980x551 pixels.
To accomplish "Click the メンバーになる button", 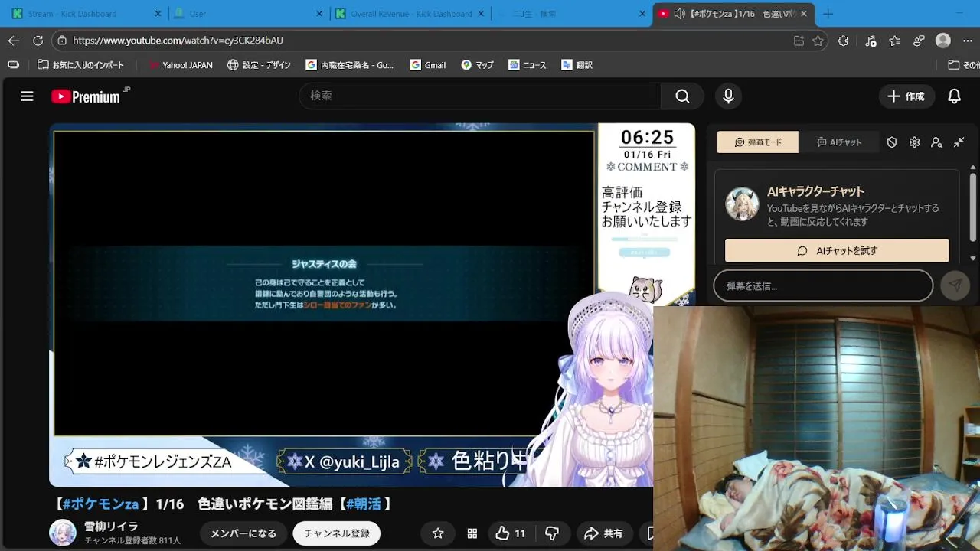I will [243, 533].
